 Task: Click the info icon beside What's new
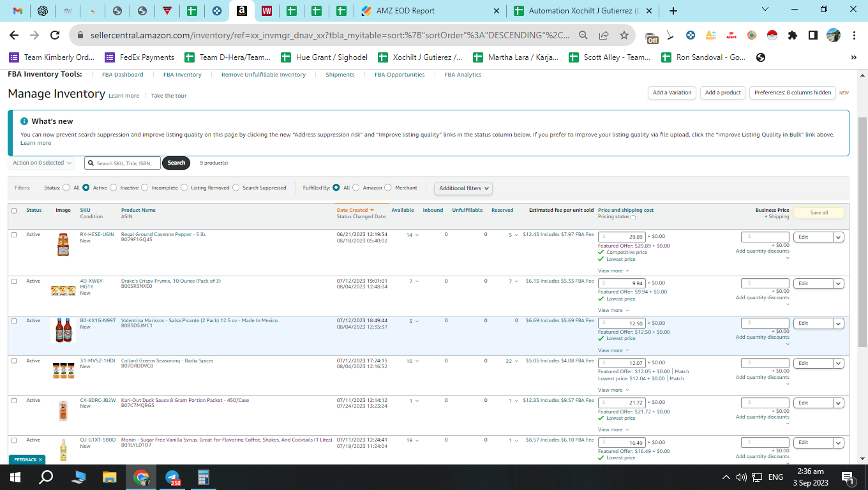coord(24,121)
